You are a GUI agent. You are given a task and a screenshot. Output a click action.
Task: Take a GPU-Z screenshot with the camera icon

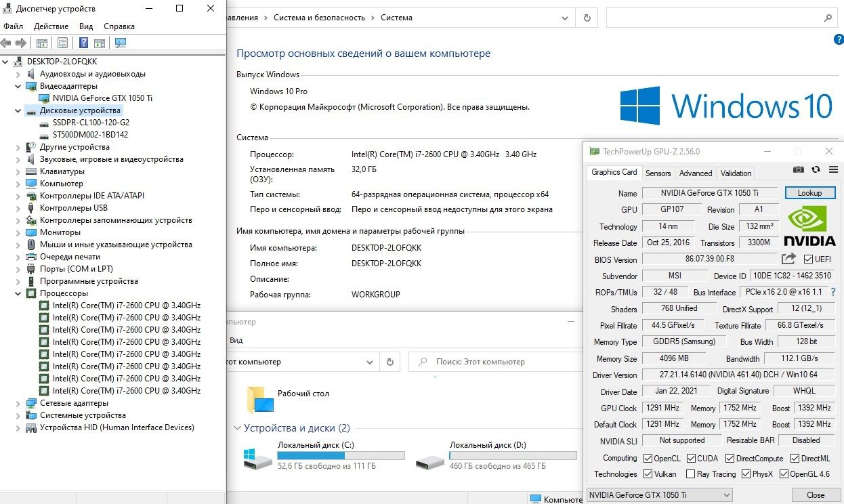799,169
